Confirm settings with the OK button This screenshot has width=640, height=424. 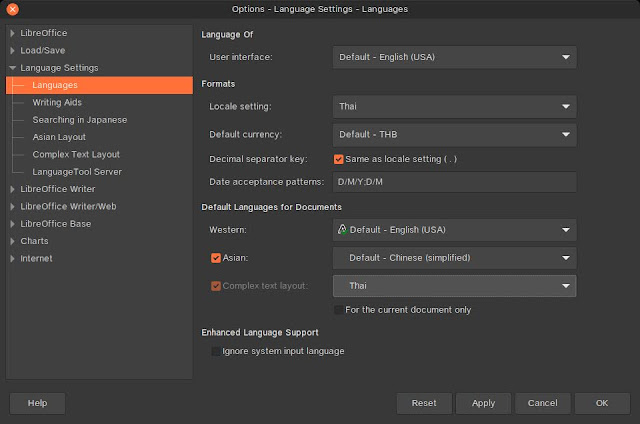pos(602,403)
